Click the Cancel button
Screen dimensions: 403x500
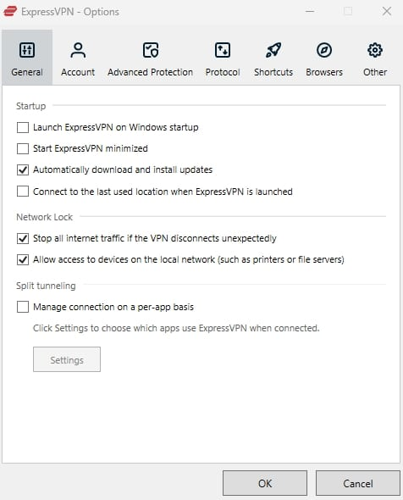(358, 483)
